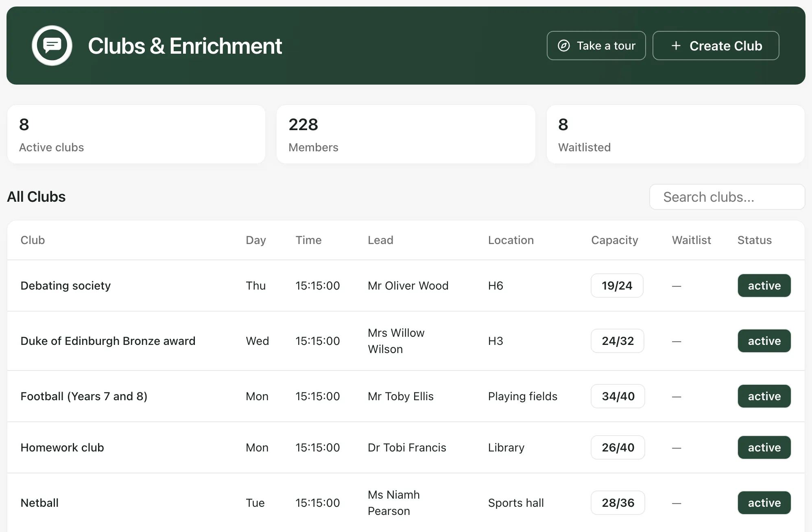
Task: Click lead name Mr Toby Ellis
Action: [x=401, y=396]
